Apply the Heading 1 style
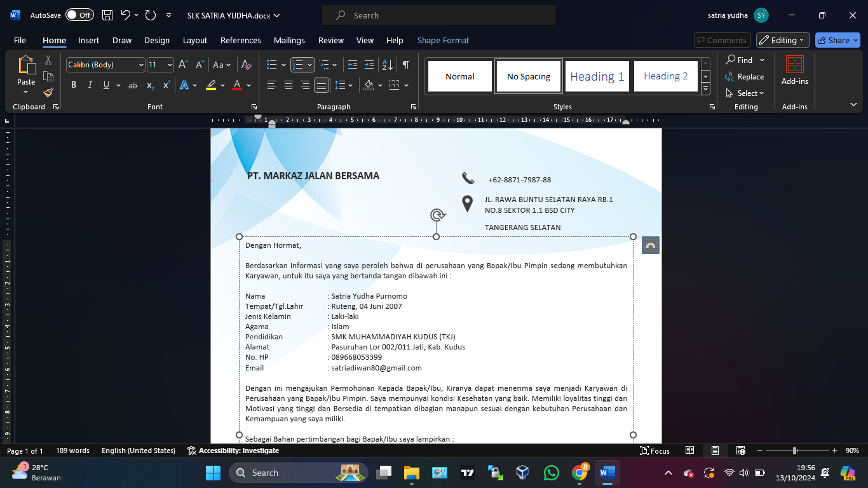Screen dimensions: 868x488 point(597,76)
